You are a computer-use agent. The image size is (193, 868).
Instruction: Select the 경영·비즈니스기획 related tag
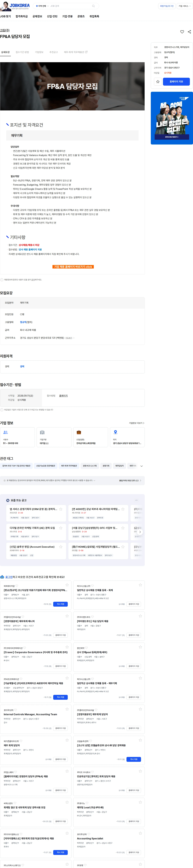point(90,466)
